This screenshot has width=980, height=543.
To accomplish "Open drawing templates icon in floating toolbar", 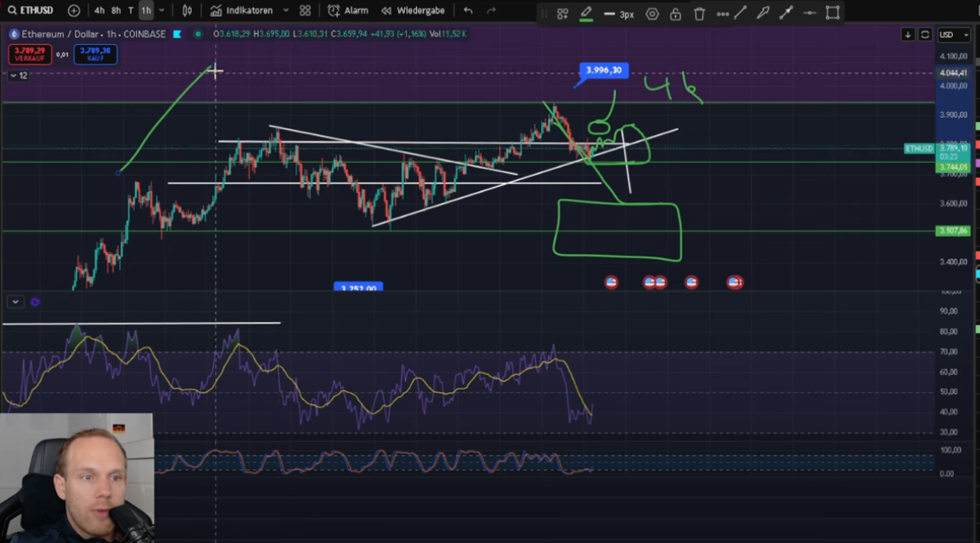I will (562, 14).
